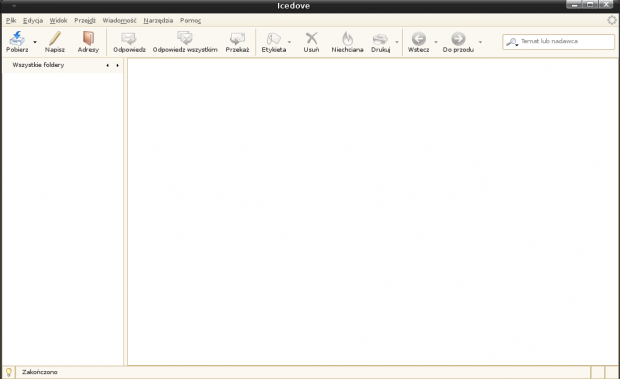Expand the Pobierz dropdown arrow

tap(35, 42)
